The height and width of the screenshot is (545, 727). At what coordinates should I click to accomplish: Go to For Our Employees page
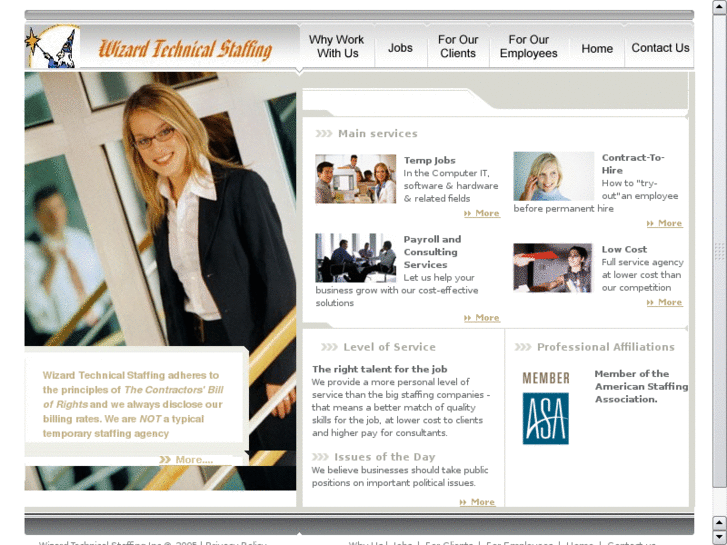tap(529, 46)
